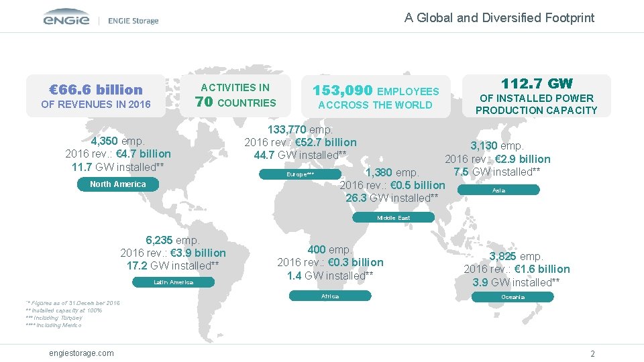Select the text 3,825 emp.
The height and width of the screenshot is (362, 644).
coord(517,257)
